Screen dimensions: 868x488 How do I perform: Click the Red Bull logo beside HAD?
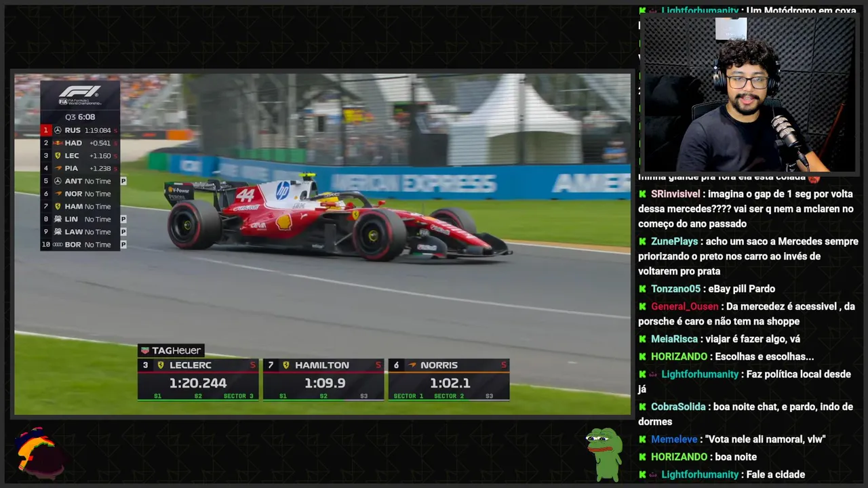tap(58, 143)
